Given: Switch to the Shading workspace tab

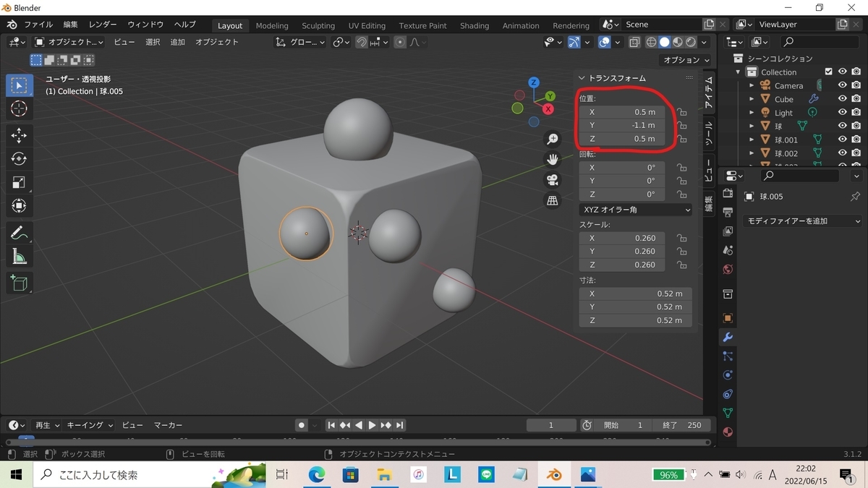Looking at the screenshot, I should point(475,25).
